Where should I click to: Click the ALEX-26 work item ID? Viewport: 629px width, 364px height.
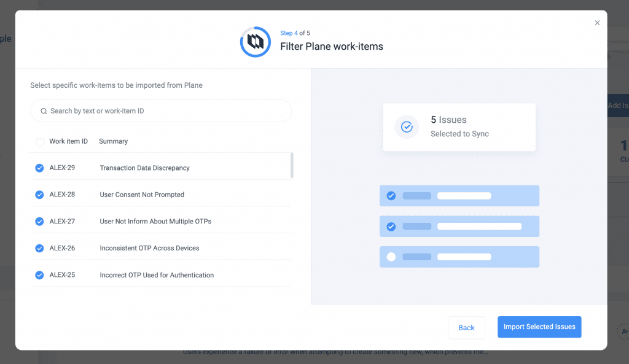[x=62, y=248]
